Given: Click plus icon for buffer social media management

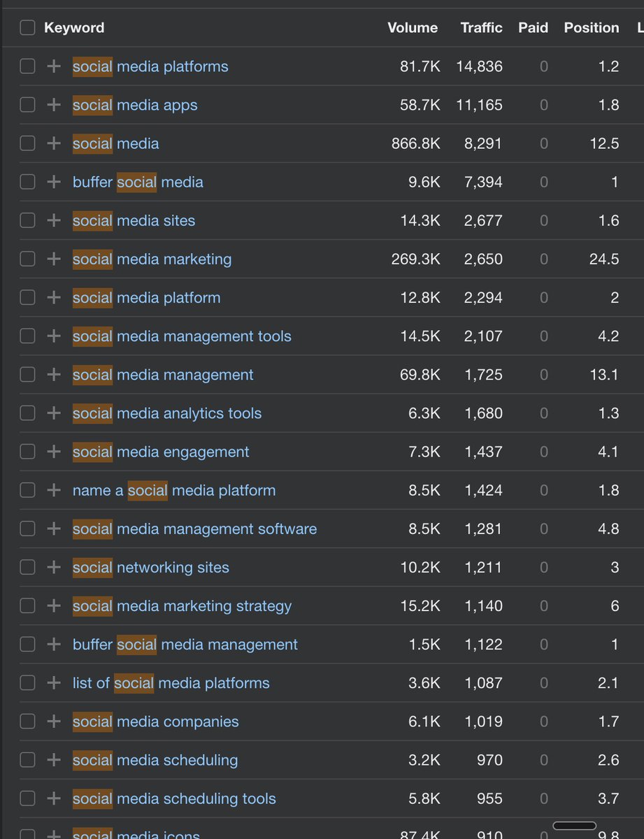Looking at the screenshot, I should point(54,645).
